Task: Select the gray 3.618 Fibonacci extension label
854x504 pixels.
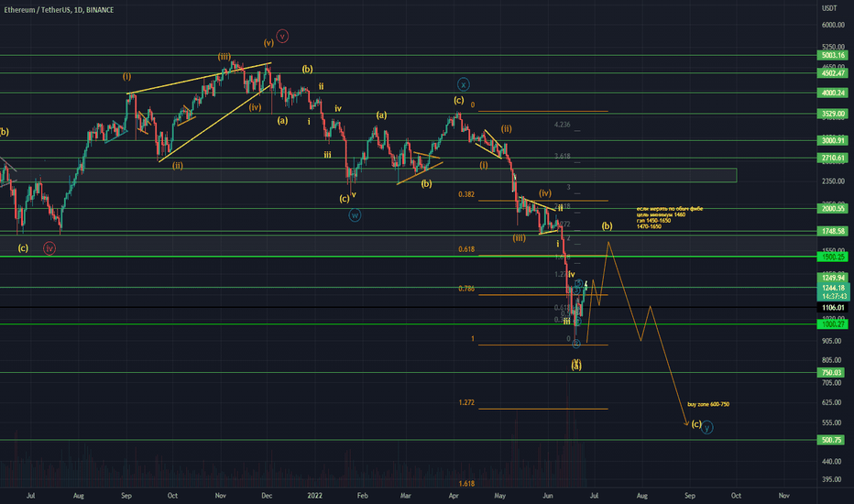Action: (562, 156)
